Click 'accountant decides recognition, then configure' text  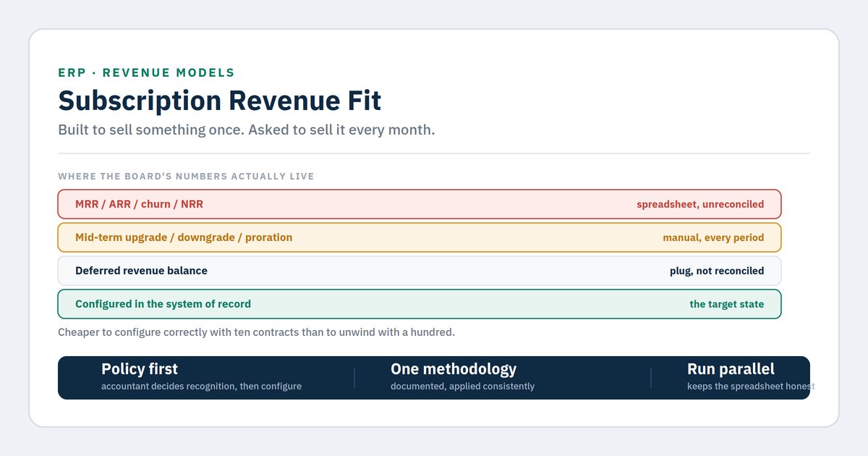point(201,387)
